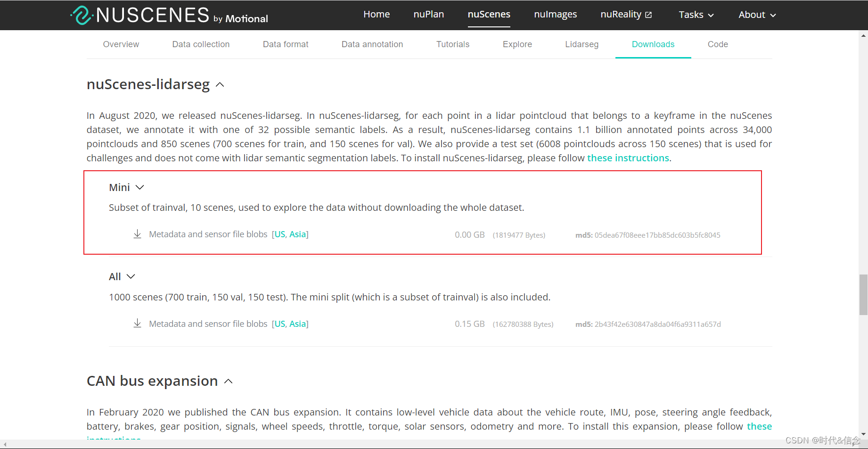Download Mini blobs from US server

280,234
